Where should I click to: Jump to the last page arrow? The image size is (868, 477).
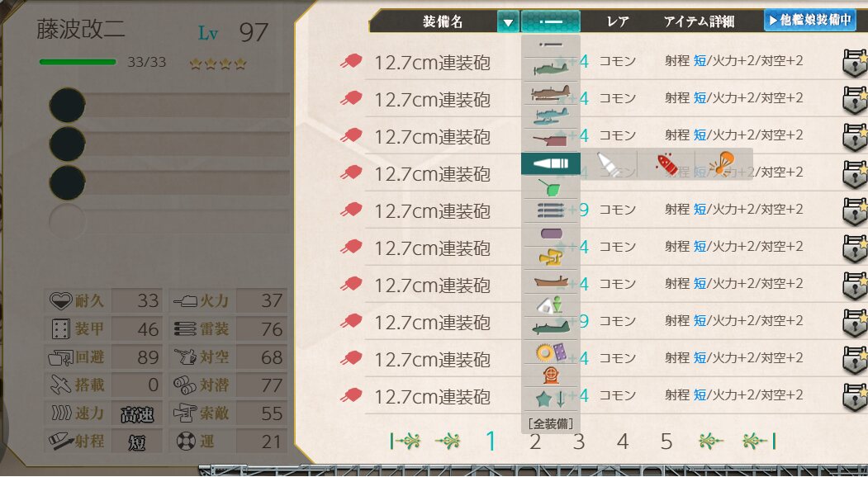(x=759, y=441)
